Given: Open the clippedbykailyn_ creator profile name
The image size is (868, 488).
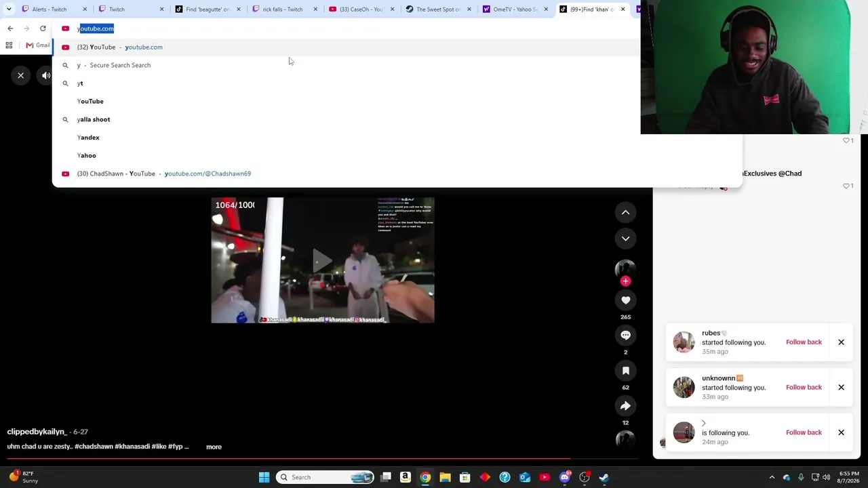Looking at the screenshot, I should click(37, 432).
